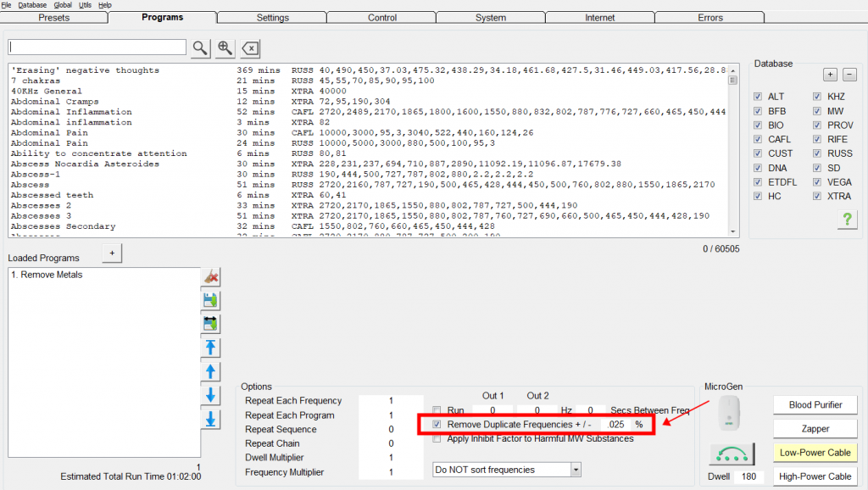Screen dimensions: 868x490
Task: Open the green question mark help icon
Action: tap(847, 220)
